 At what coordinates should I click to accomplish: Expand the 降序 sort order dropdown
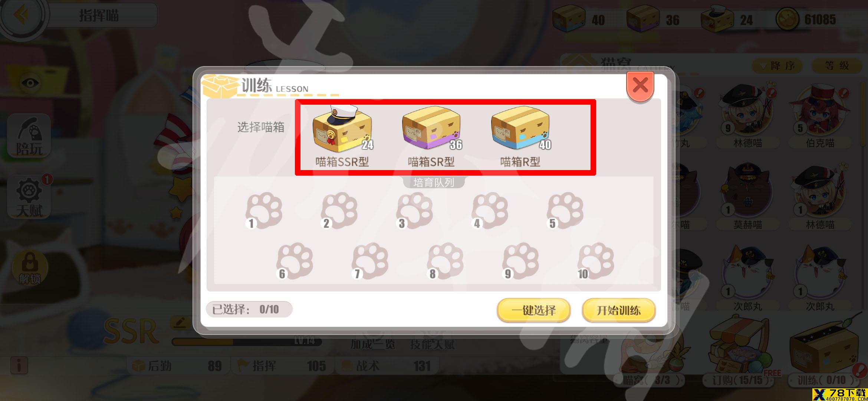click(777, 66)
